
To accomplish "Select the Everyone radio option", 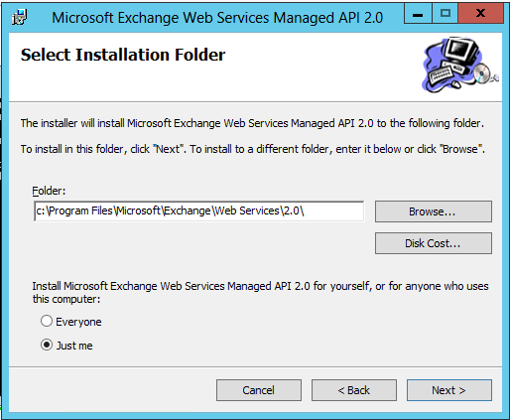I will [47, 321].
